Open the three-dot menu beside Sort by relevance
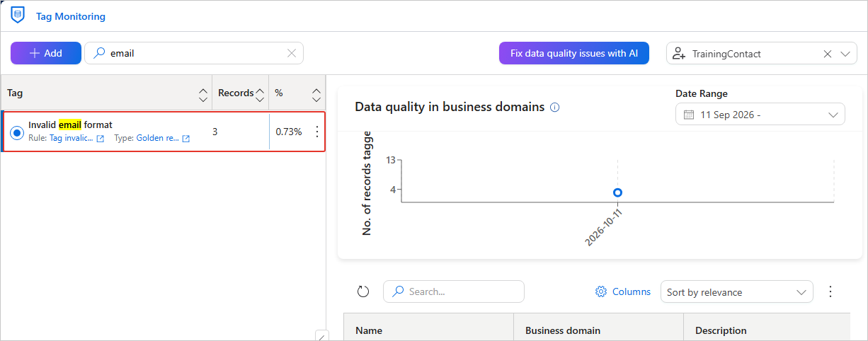This screenshot has width=868, height=341. (831, 291)
